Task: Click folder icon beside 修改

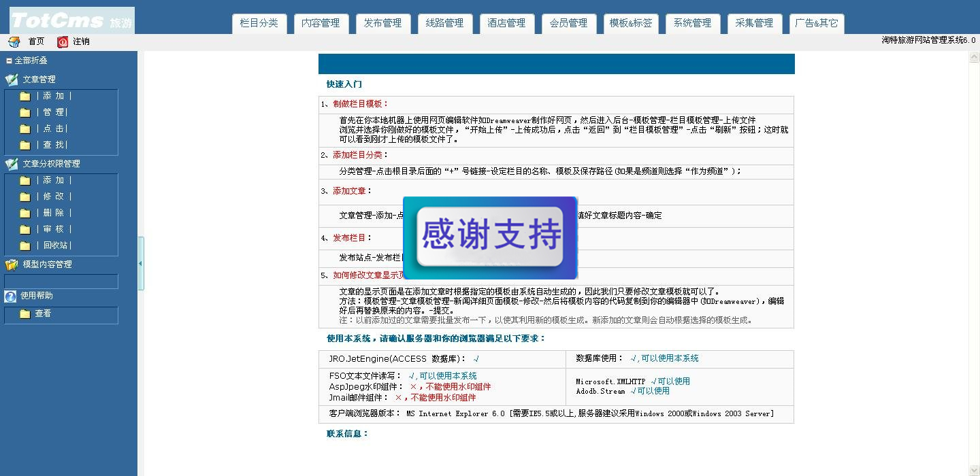Action: (25, 197)
